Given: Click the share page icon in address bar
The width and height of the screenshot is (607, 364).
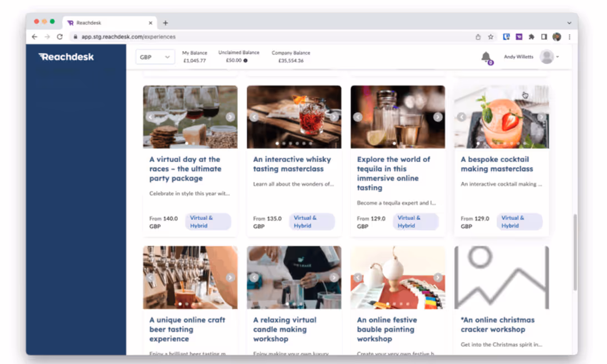Looking at the screenshot, I should point(478,37).
